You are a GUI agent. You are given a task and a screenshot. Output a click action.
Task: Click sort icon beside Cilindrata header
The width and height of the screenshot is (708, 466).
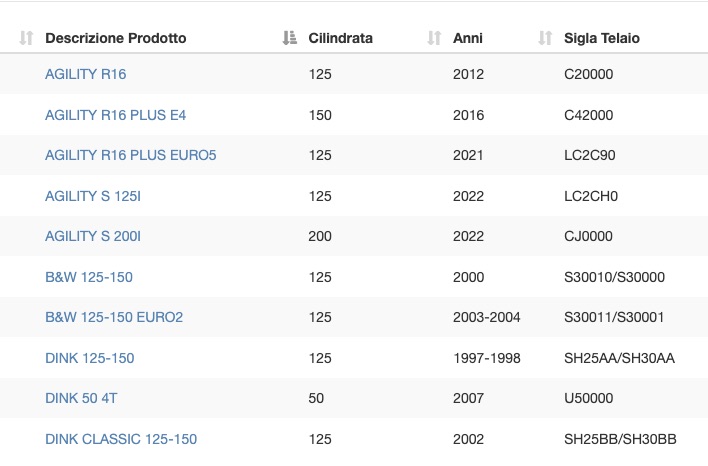click(x=289, y=38)
